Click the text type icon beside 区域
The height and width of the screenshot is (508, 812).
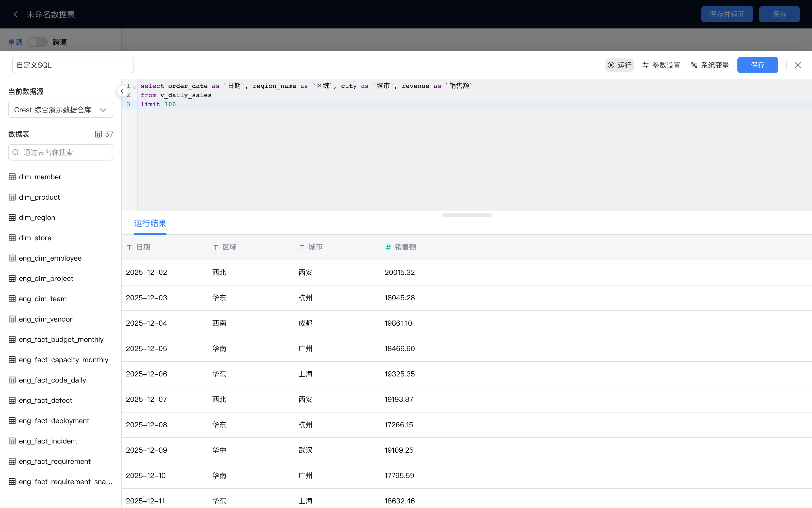pyautogui.click(x=215, y=248)
